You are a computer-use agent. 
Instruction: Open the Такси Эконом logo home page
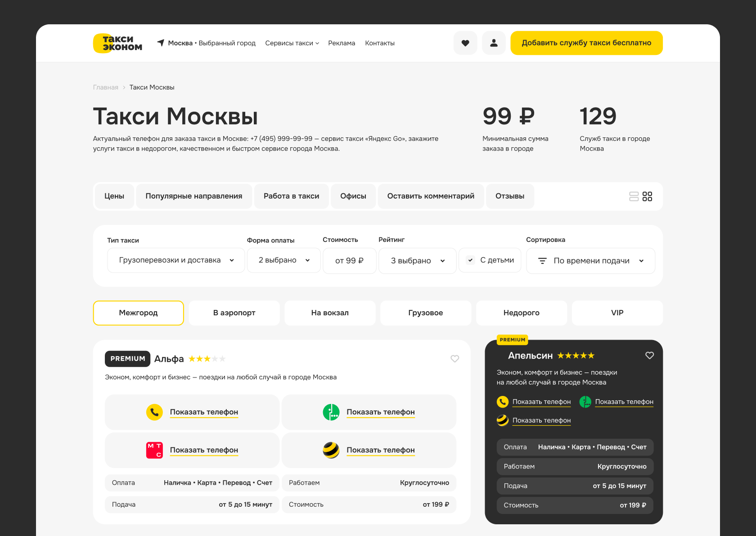click(x=118, y=43)
